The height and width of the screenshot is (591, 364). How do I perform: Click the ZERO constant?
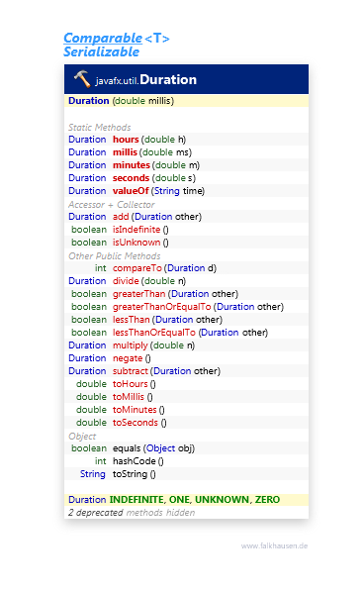[x=268, y=499]
